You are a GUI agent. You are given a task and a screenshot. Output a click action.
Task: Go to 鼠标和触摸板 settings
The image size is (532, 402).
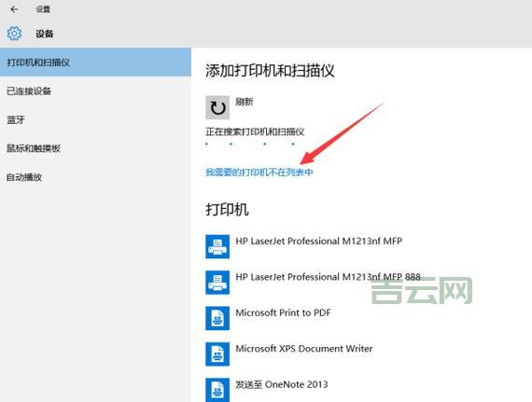point(96,148)
